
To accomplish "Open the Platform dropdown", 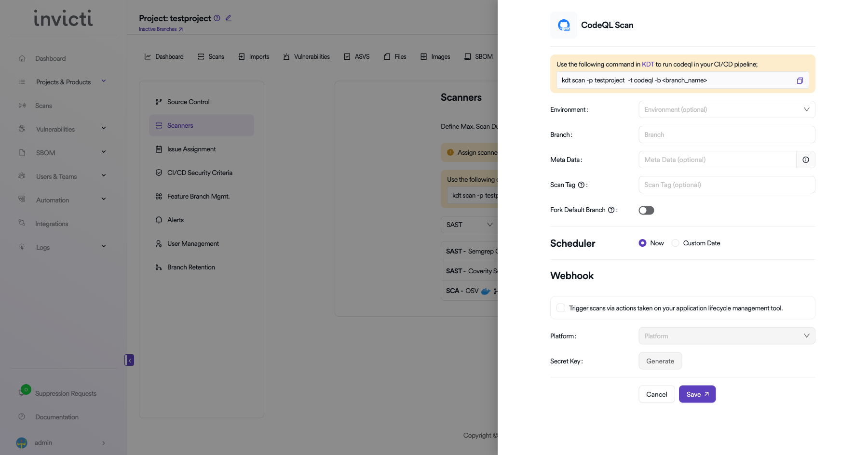I will 726,336.
